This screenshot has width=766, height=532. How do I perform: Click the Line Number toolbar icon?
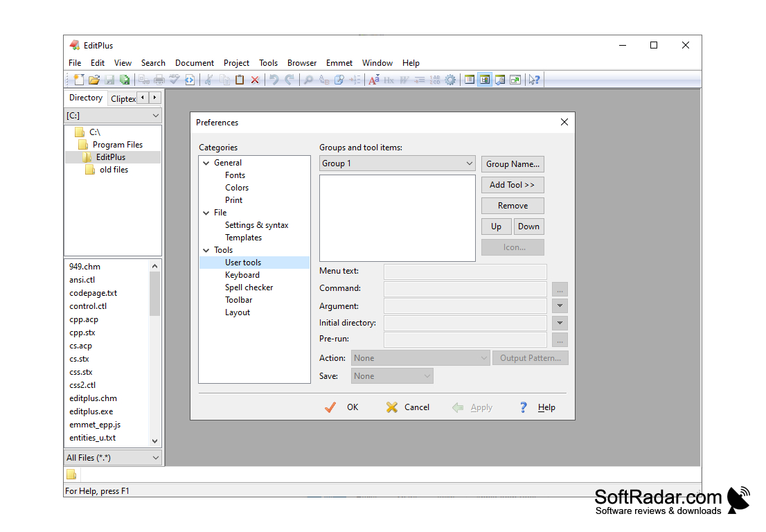(435, 80)
